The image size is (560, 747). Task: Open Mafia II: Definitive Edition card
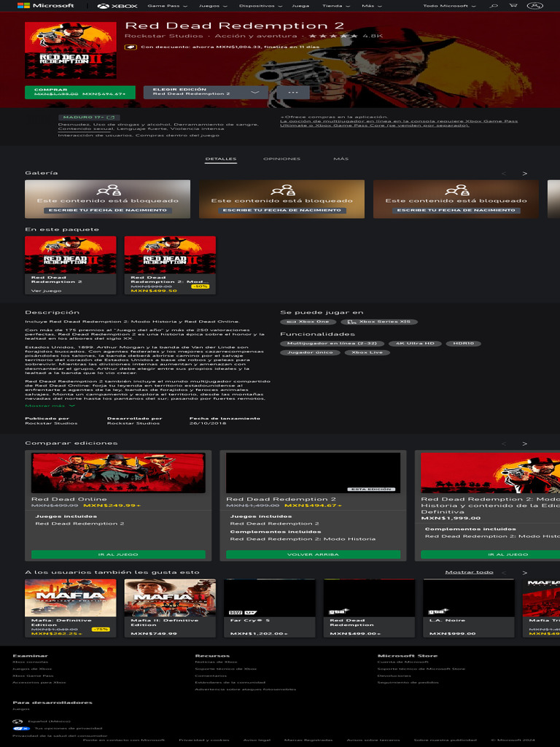pyautogui.click(x=170, y=608)
